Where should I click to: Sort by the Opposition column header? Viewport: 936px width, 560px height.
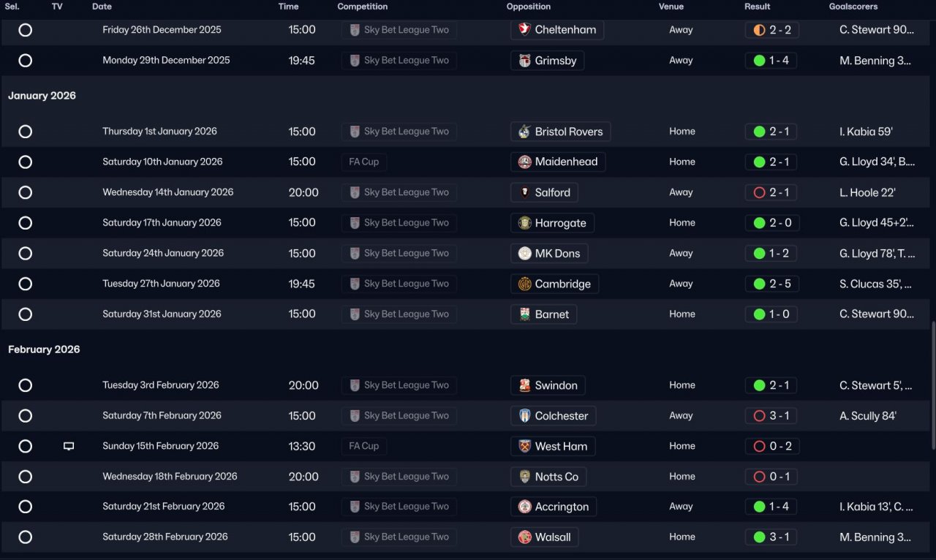click(x=528, y=7)
